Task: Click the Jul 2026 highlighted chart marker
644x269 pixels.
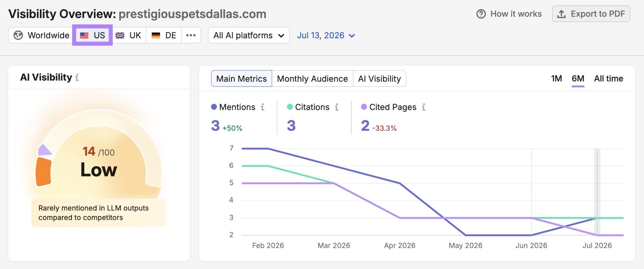Action: pos(597,192)
